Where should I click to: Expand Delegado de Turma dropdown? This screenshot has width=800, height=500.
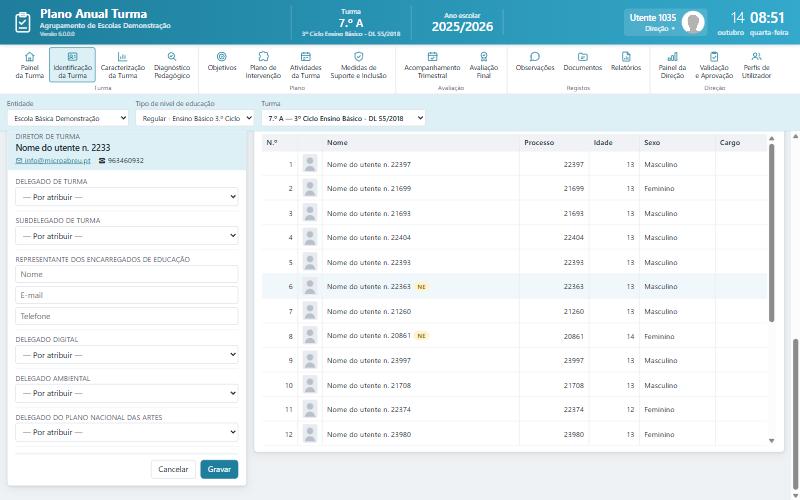[x=127, y=197]
